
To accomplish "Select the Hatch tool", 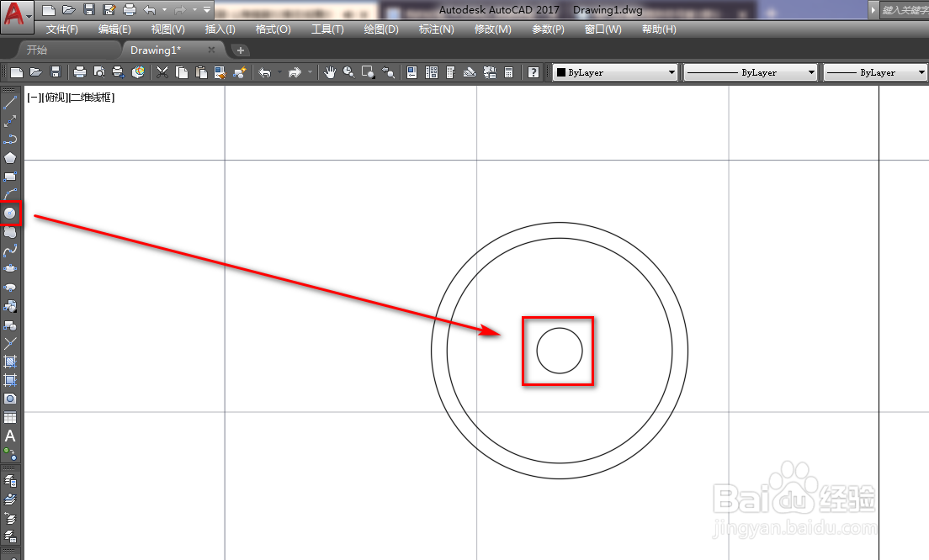I will click(10, 362).
